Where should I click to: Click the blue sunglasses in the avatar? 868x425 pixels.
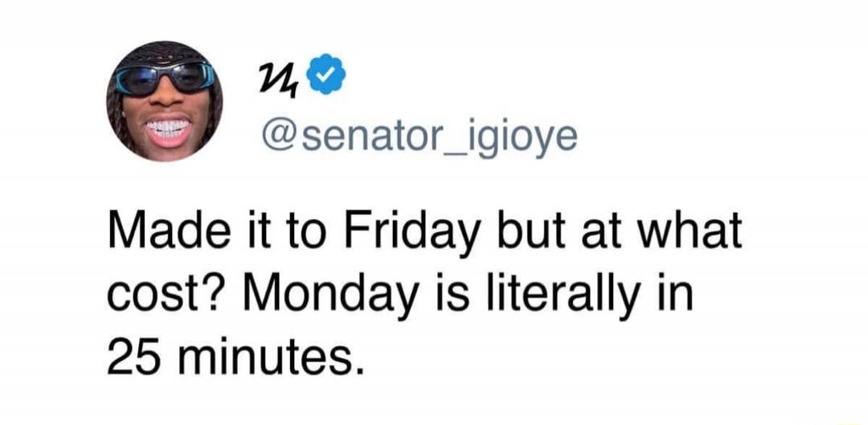pyautogui.click(x=165, y=77)
